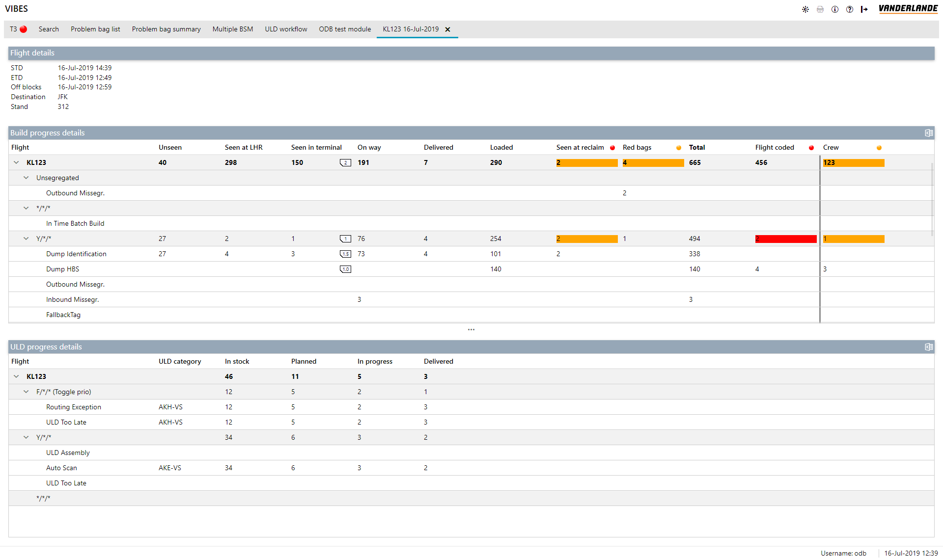Image resolution: width=943 pixels, height=560 pixels.
Task: Open the ULD workflow tab
Action: [x=286, y=29]
